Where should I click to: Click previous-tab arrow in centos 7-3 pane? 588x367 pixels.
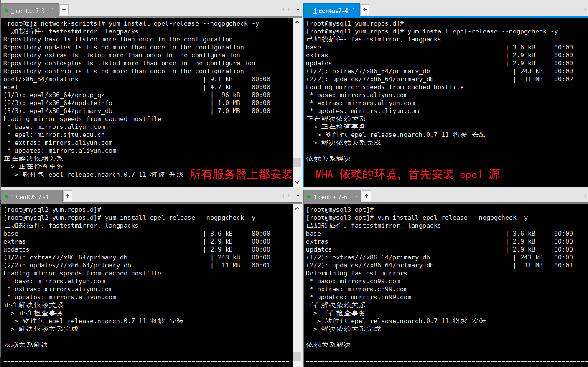click(283, 9)
